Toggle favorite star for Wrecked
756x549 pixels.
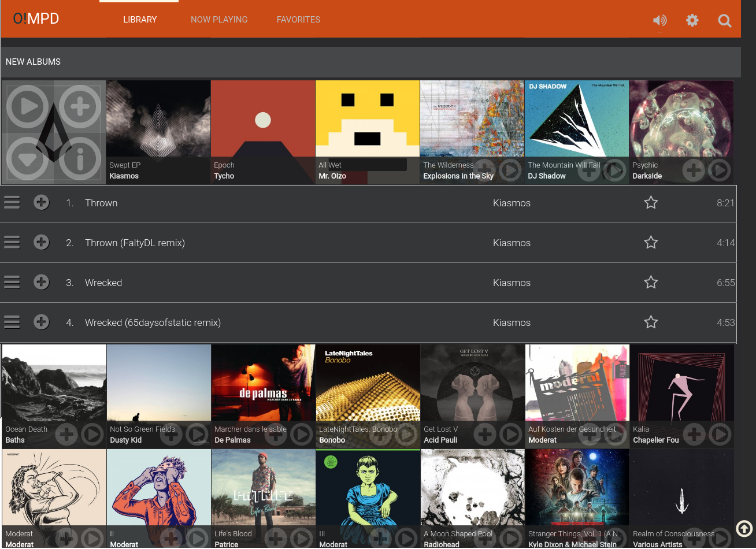click(651, 282)
